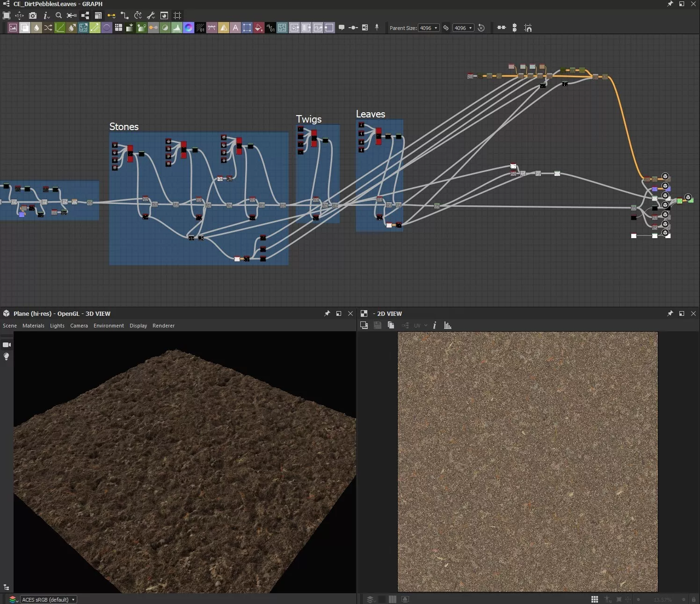The width and height of the screenshot is (700, 604).
Task: Click the Stones frame label
Action: pyautogui.click(x=124, y=127)
